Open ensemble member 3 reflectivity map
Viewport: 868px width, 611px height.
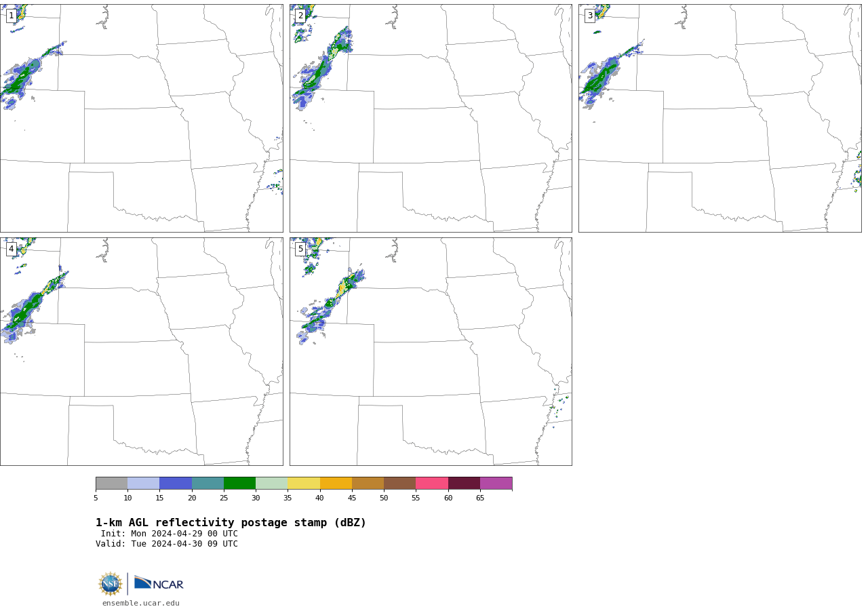[720, 118]
